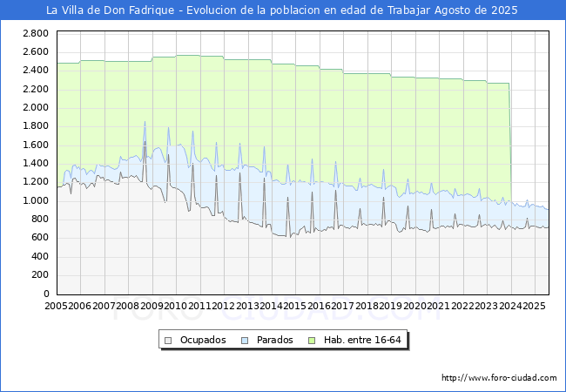Click the 2024 x-axis year label
566x392 pixels.
click(x=510, y=306)
